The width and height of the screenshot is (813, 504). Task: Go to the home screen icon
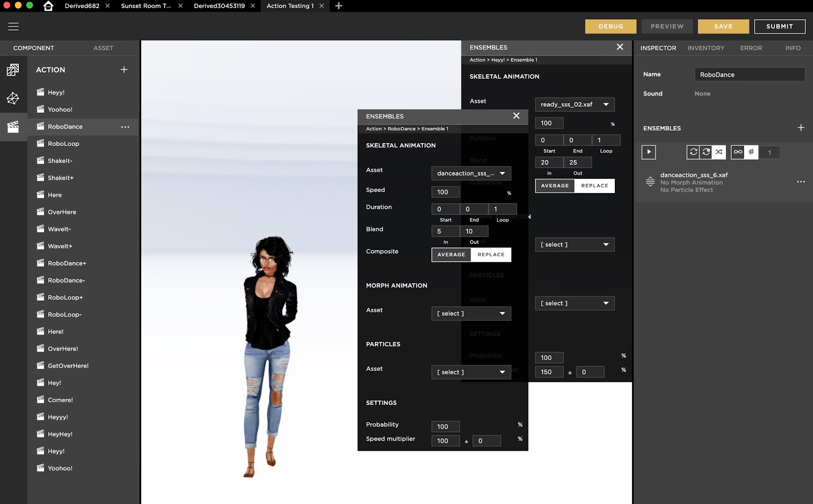(x=48, y=6)
